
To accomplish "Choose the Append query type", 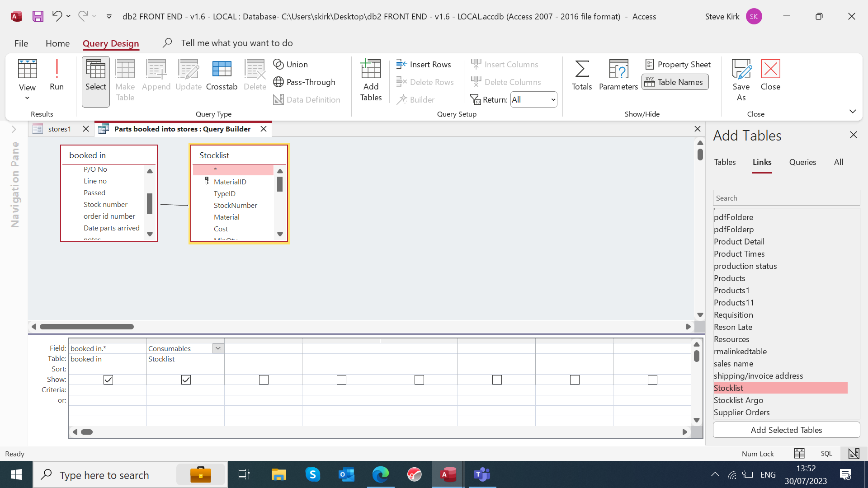I will coord(156,76).
